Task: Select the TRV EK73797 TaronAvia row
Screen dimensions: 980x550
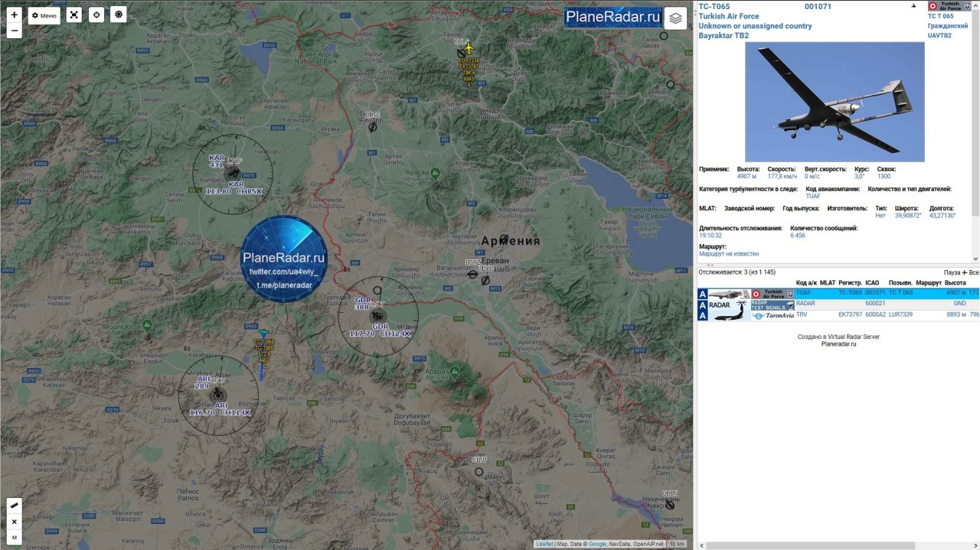Action: (838, 314)
